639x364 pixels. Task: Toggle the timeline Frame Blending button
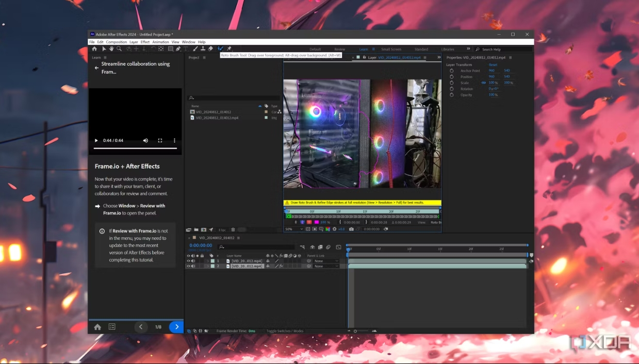pyautogui.click(x=320, y=247)
